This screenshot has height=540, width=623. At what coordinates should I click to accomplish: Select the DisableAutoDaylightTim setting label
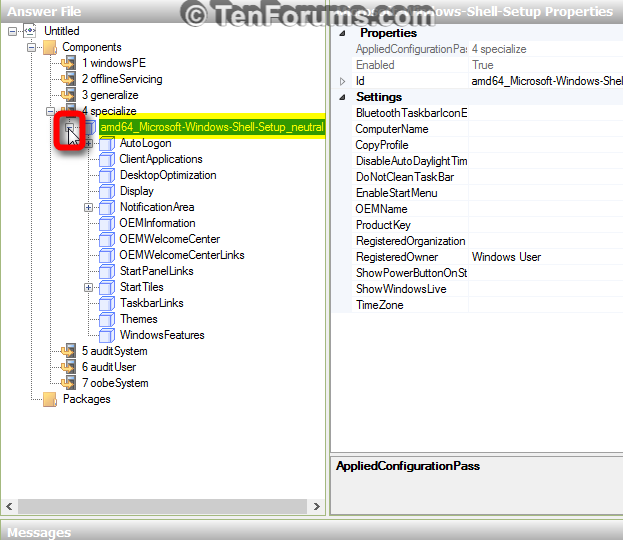(411, 161)
